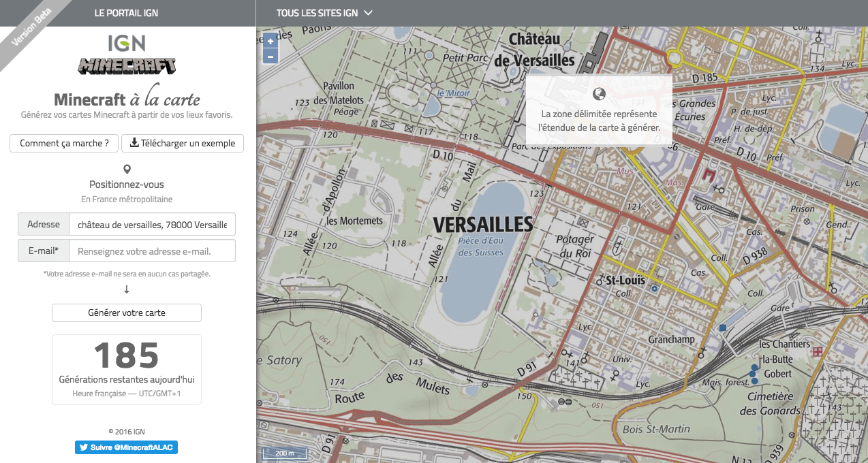Image resolution: width=868 pixels, height=463 pixels.
Task: Click the Positionnez-vous heading
Action: (x=127, y=185)
